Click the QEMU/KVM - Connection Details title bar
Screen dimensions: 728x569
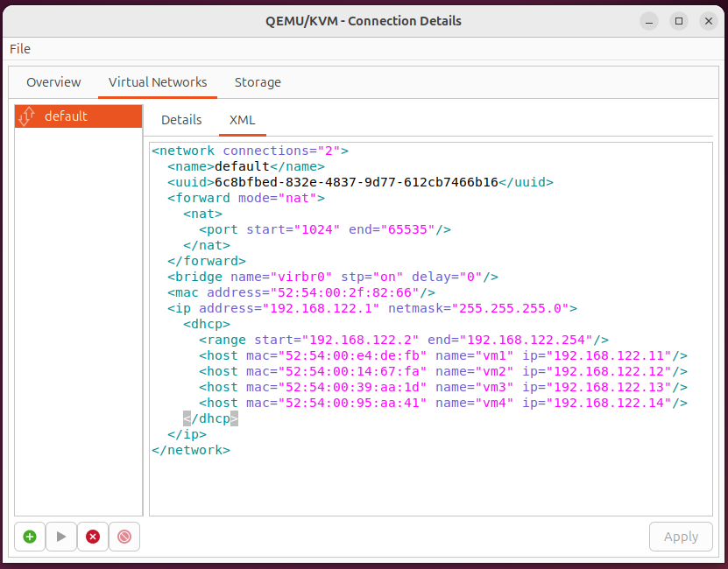coord(363,21)
